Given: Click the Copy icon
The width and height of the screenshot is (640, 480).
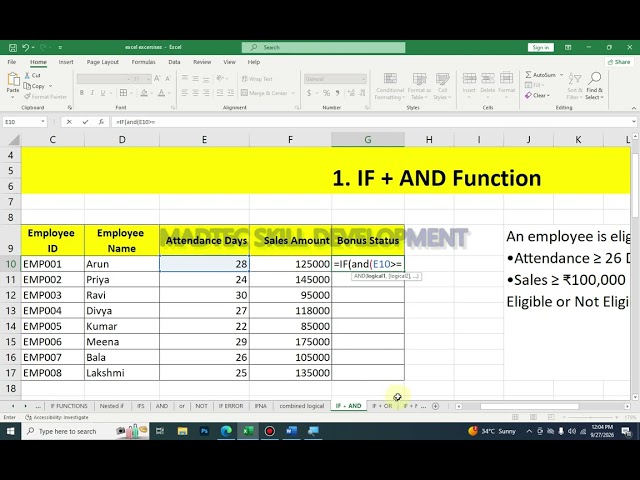Looking at the screenshot, I should [x=27, y=86].
